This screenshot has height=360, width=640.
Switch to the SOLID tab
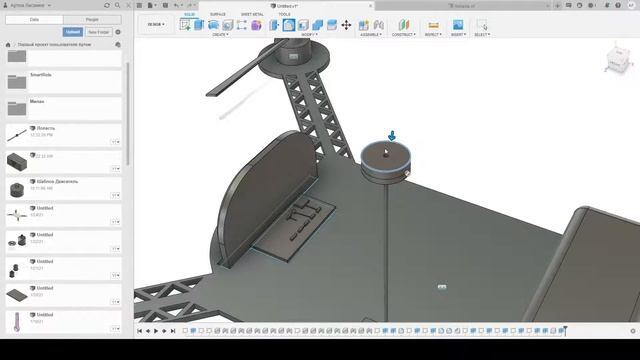pos(189,14)
